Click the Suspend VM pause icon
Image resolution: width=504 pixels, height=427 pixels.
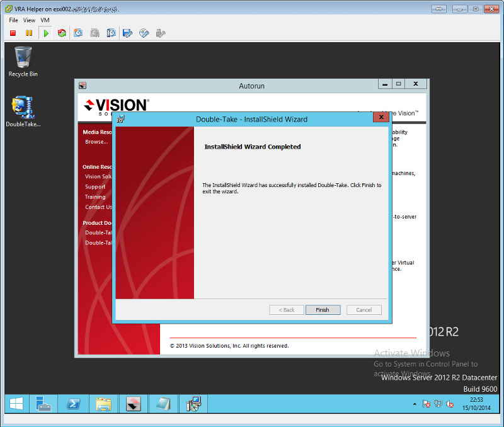(x=29, y=33)
